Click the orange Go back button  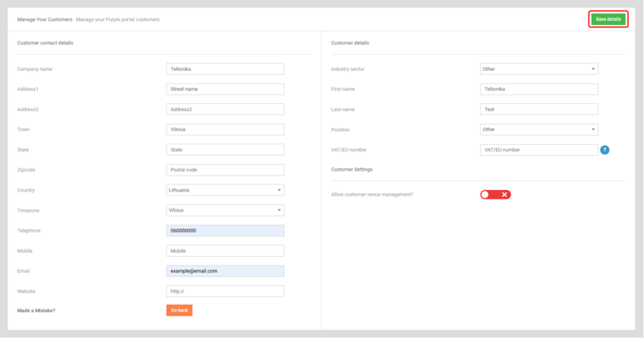tap(179, 310)
